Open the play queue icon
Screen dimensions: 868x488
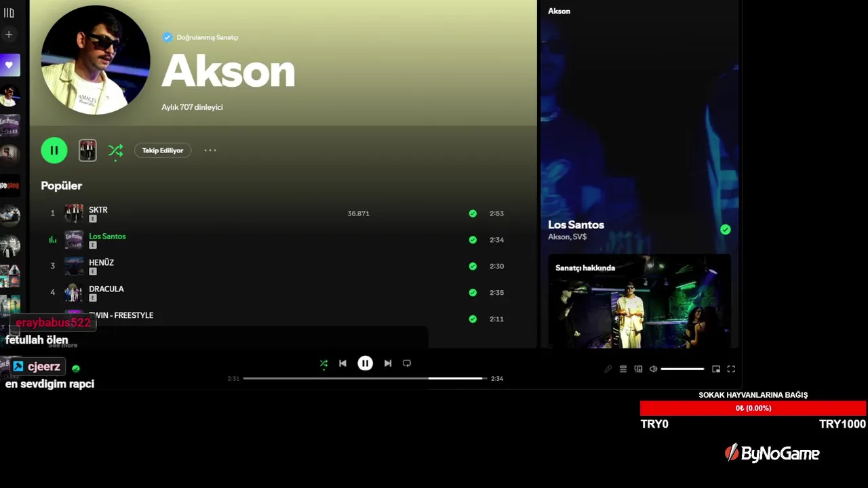pos(623,369)
